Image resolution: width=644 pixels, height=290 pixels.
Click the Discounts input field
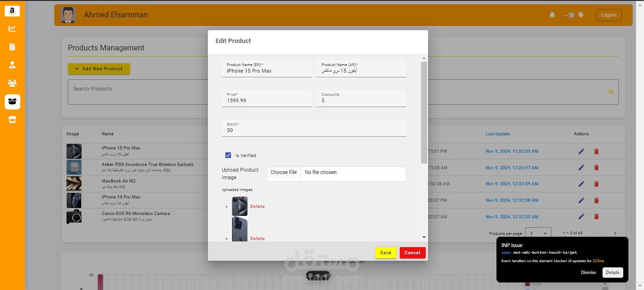[x=361, y=98]
